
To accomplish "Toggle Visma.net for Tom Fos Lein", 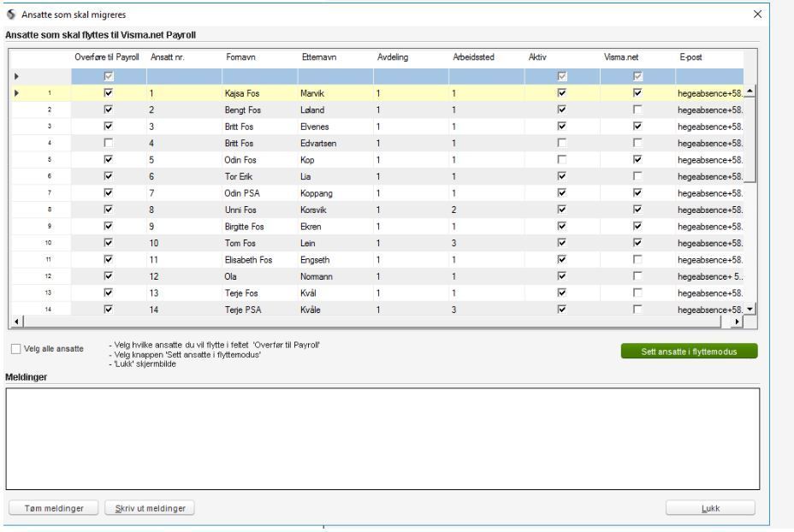I will pyautogui.click(x=637, y=242).
